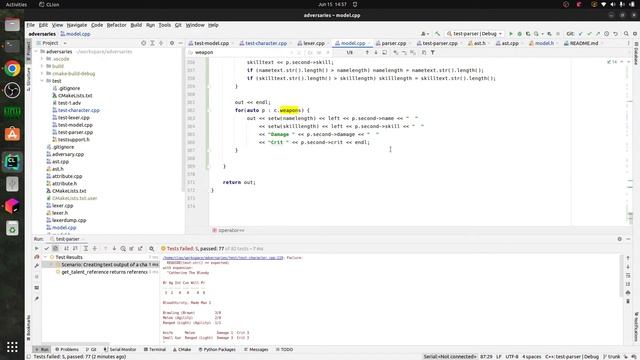Open Project panel options gear
This screenshot has width=640, height=360.
coord(172,43)
